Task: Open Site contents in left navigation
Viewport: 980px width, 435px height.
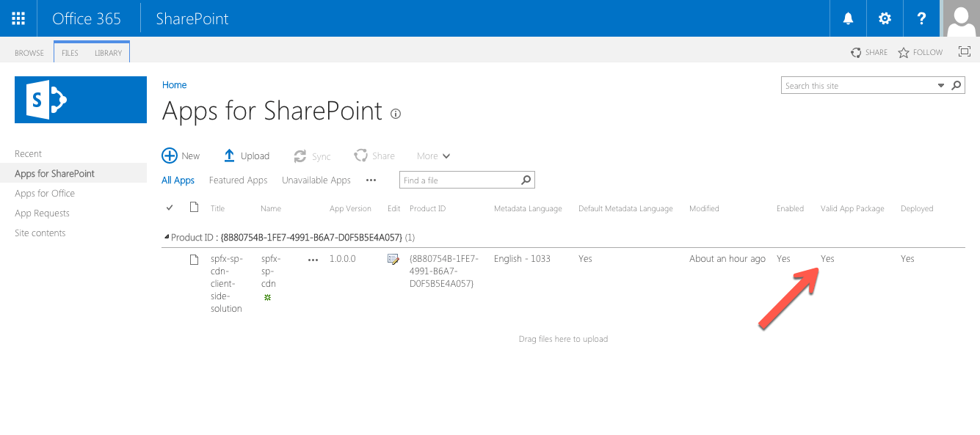Action: 40,233
